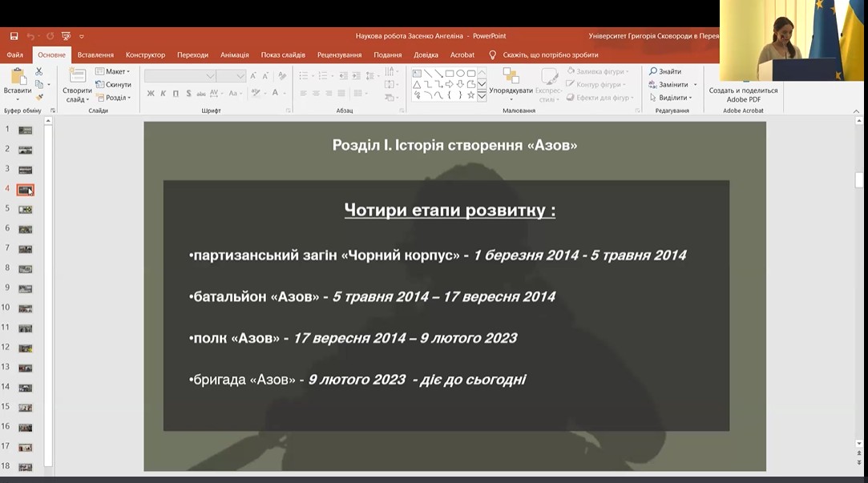Open the Розділ section dropdown
The height and width of the screenshot is (483, 868).
pos(114,98)
